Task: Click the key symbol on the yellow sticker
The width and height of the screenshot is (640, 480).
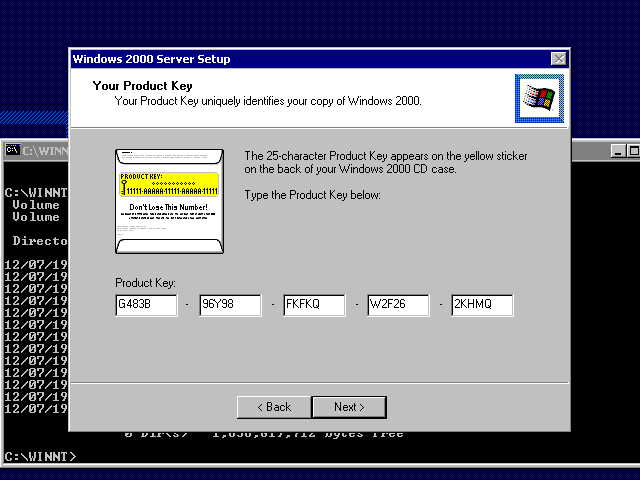Action: [124, 187]
